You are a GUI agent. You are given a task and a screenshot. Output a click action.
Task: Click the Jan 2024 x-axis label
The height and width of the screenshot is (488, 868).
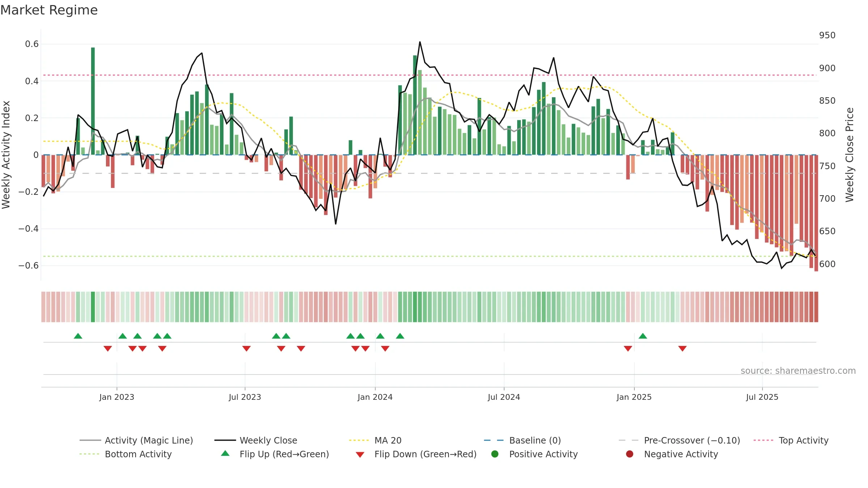(x=375, y=397)
